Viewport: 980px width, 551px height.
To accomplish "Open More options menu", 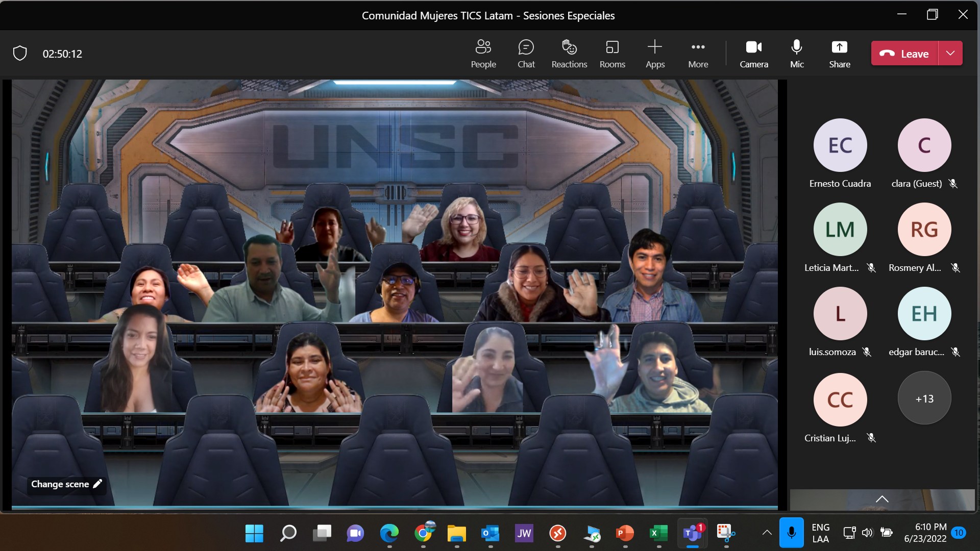I will coord(698,54).
